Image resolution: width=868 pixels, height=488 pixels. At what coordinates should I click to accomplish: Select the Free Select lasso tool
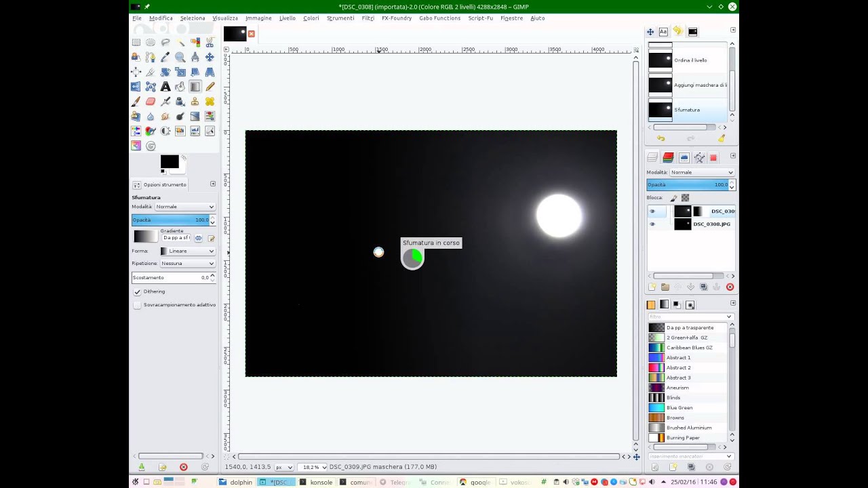coord(165,42)
